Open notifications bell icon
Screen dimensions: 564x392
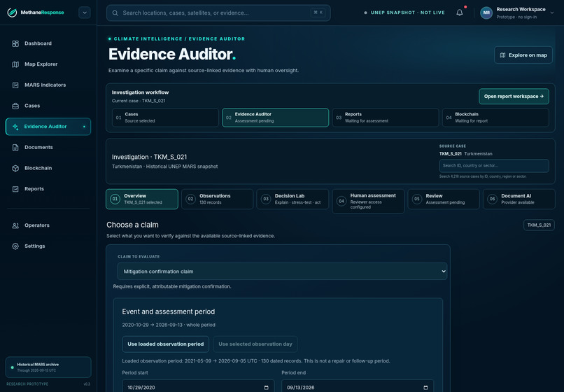[460, 13]
